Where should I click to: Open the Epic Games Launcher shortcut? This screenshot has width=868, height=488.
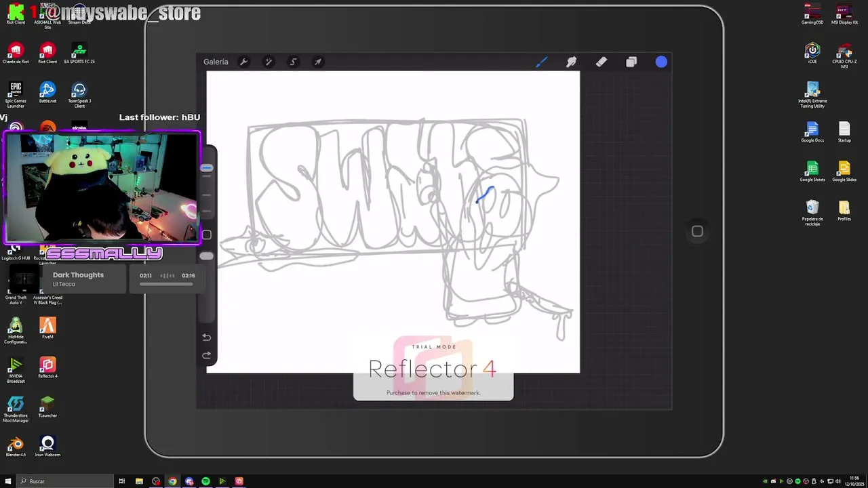click(16, 95)
